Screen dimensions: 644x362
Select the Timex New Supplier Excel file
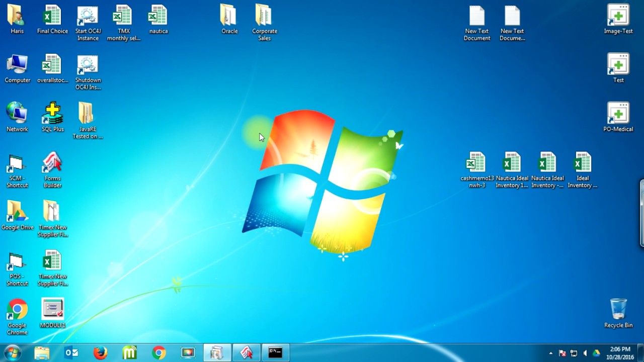point(52,268)
